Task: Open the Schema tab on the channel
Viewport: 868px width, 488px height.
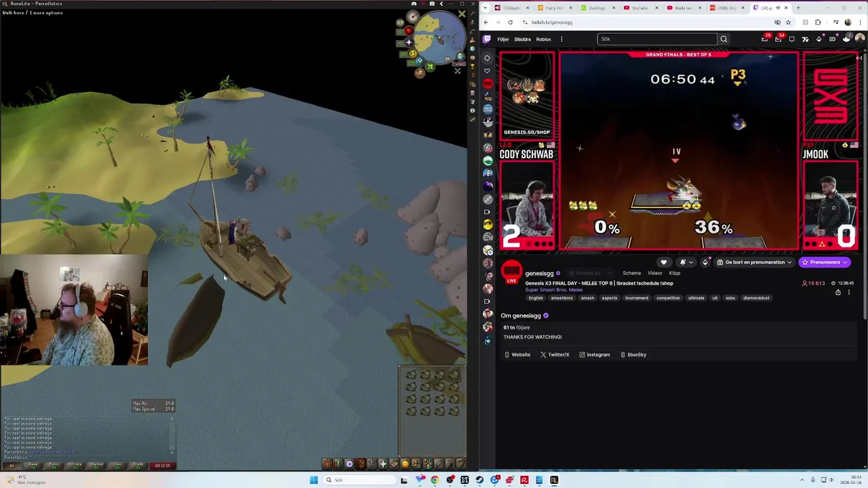Action: click(x=631, y=273)
